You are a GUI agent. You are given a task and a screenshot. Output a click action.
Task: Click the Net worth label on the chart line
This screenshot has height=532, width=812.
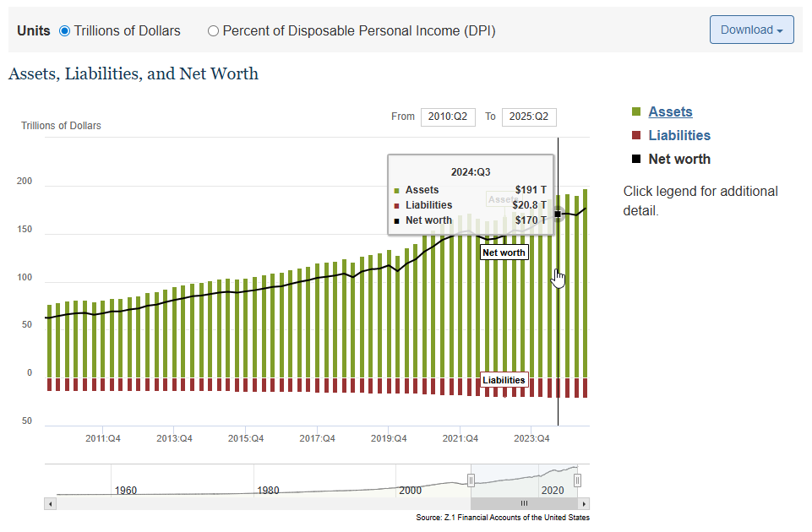coord(504,252)
